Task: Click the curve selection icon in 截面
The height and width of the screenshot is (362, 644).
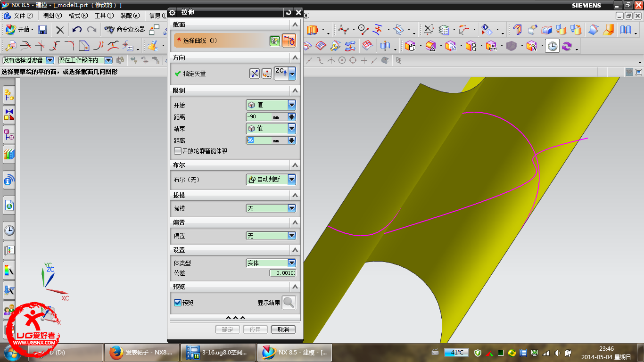Action: pos(289,41)
